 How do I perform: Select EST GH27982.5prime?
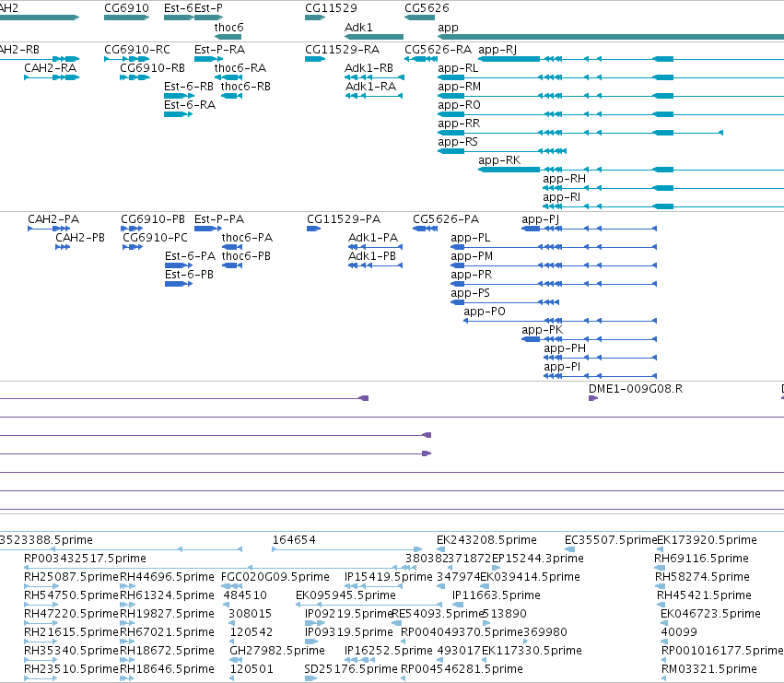[x=277, y=651]
